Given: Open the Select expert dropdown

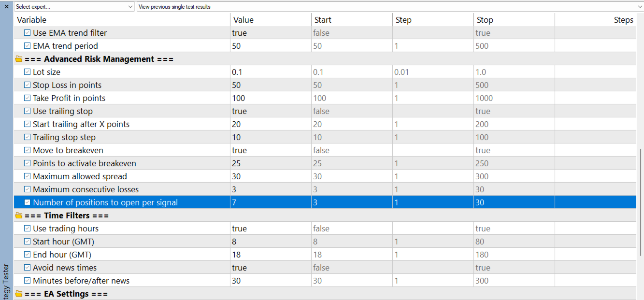Looking at the screenshot, I should (x=74, y=7).
